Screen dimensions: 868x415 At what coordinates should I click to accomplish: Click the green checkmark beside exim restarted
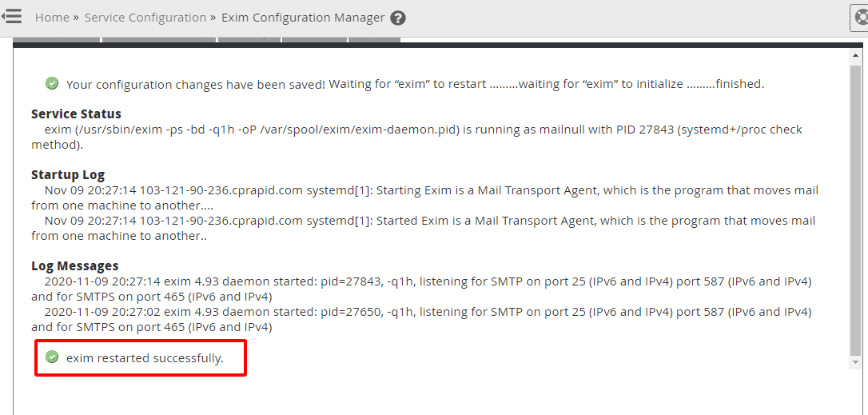[x=52, y=357]
